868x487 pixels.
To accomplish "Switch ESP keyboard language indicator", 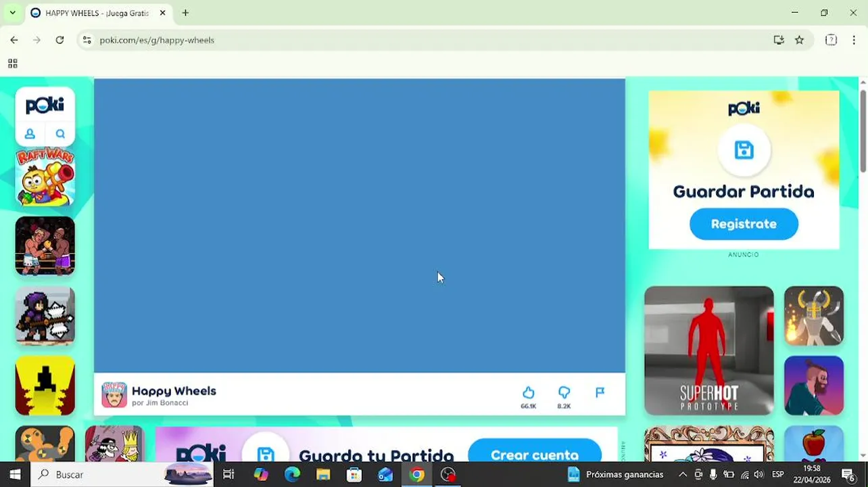I will (778, 474).
